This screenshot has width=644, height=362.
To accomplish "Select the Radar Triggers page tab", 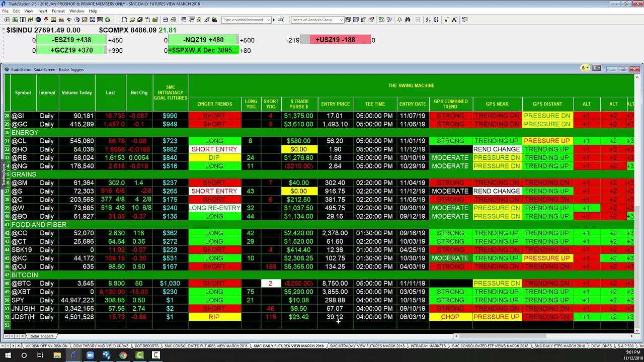I will 41,336.
